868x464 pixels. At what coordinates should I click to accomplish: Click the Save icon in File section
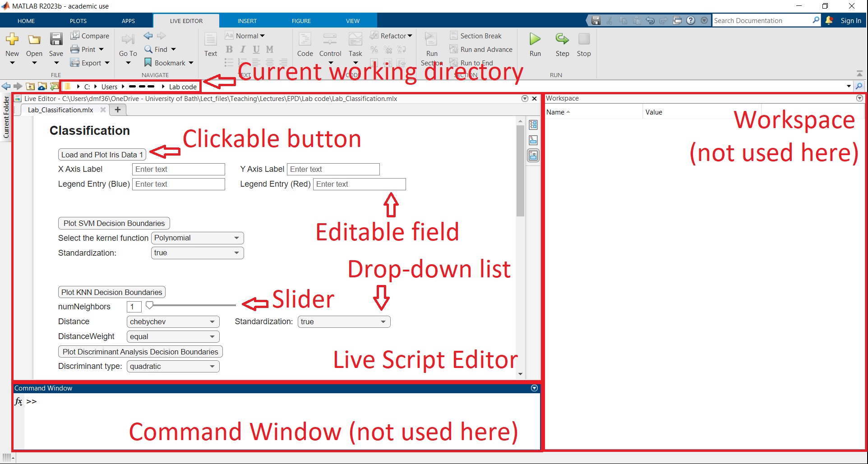click(56, 39)
